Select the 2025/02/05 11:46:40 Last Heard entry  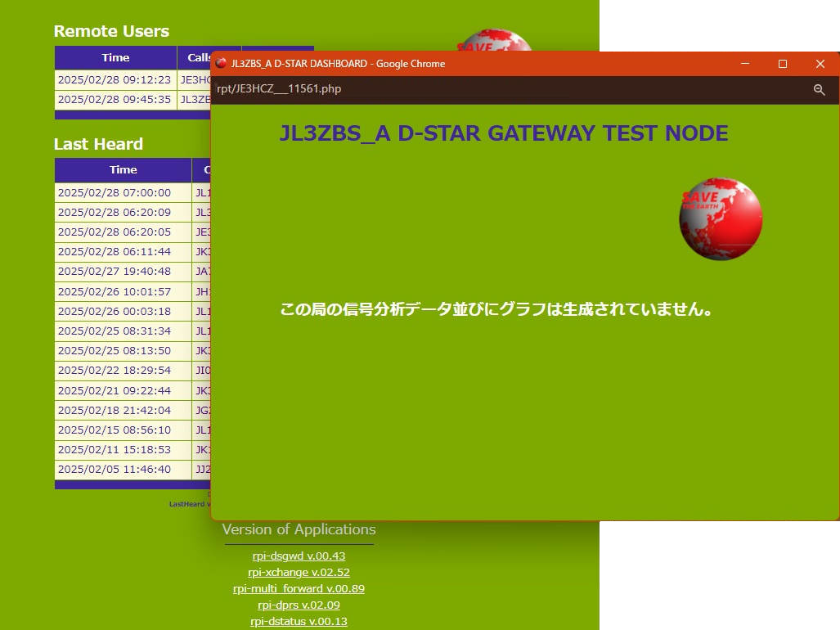(x=115, y=470)
